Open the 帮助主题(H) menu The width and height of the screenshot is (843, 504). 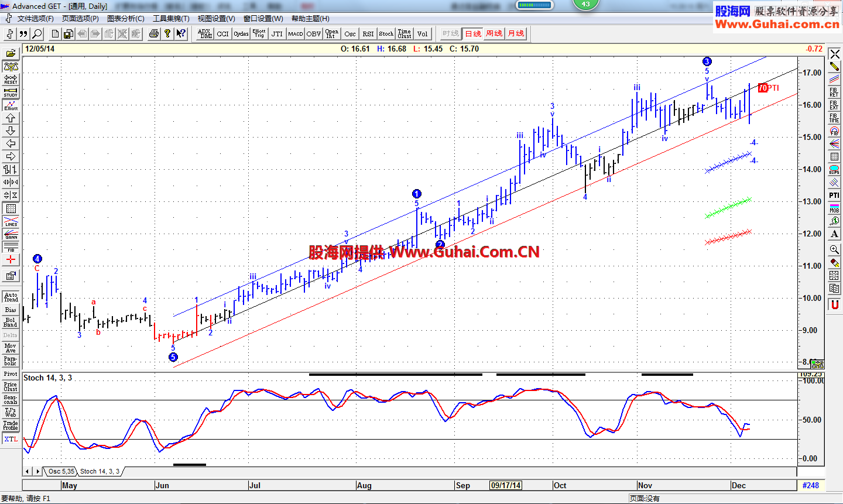(310, 19)
